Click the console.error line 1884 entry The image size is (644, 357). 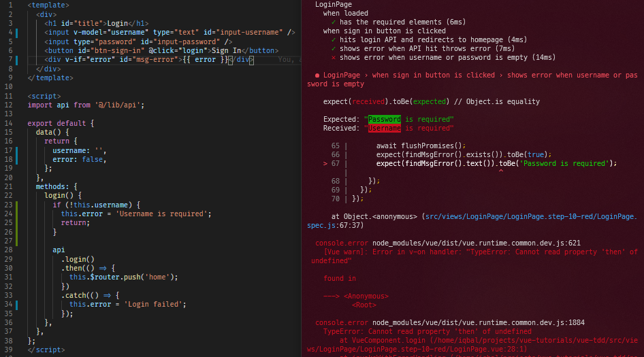pos(450,323)
